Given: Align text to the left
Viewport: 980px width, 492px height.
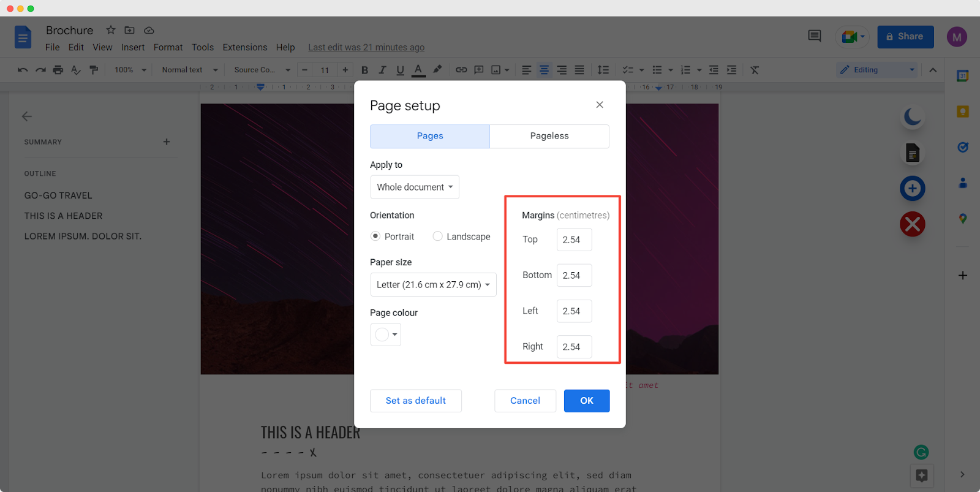Looking at the screenshot, I should (526, 70).
